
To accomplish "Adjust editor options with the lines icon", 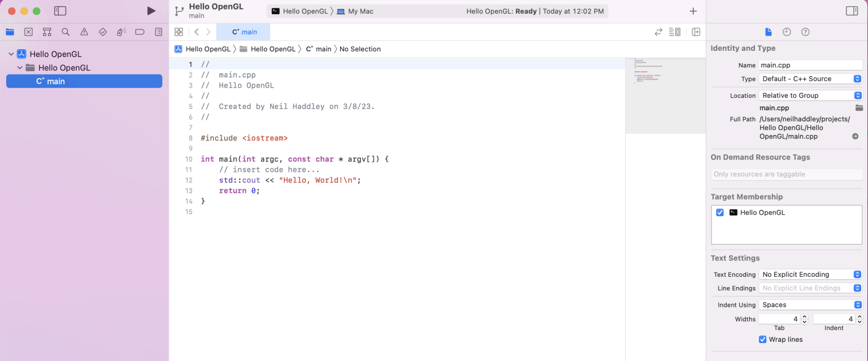I will 675,32.
